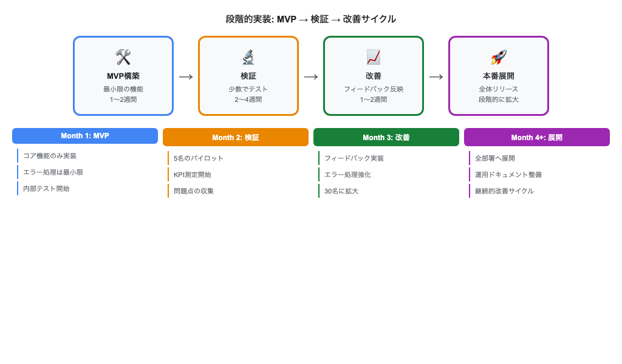Screen dimensions: 622x364
Task: Select the Month 2: 検証 header
Action: point(236,137)
